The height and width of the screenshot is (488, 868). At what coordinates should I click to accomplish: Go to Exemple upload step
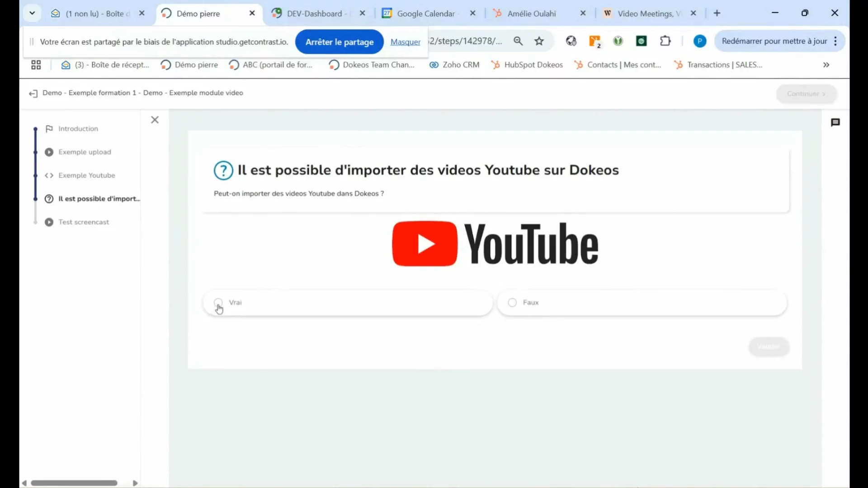coord(85,152)
